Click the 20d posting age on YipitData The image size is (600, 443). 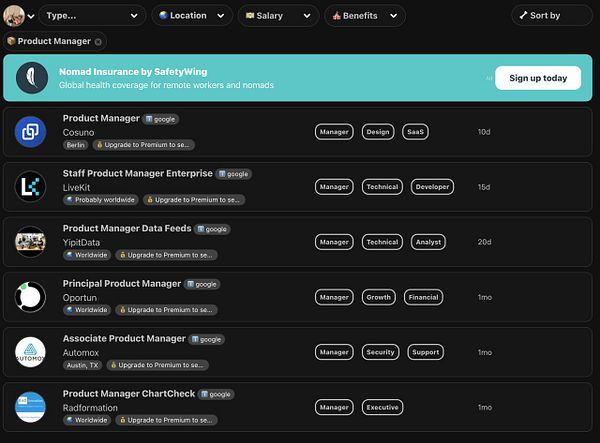484,242
